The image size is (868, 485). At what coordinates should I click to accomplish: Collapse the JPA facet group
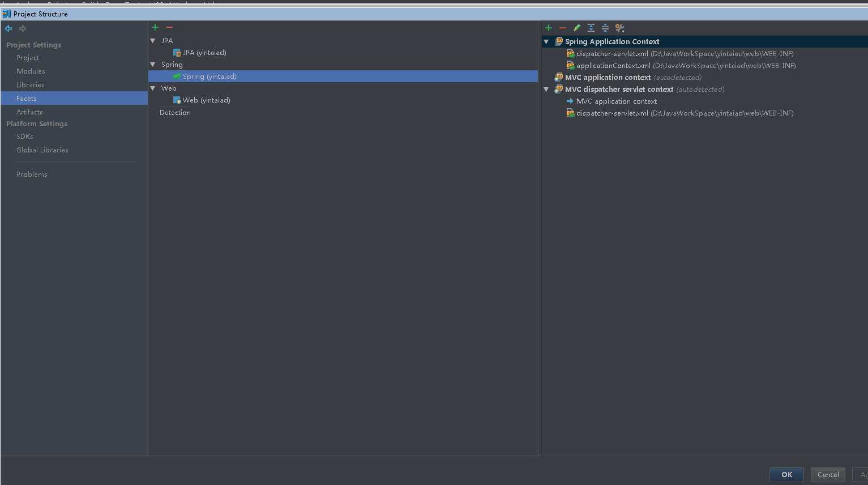tap(153, 41)
